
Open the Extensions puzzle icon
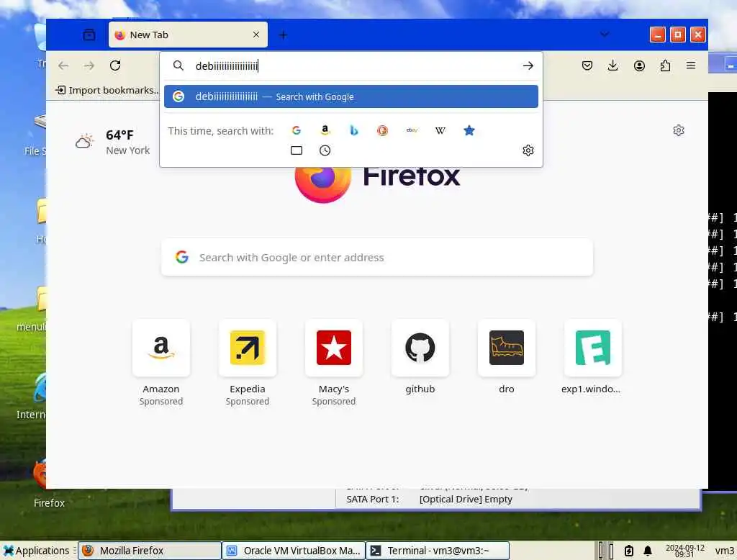[x=665, y=66]
